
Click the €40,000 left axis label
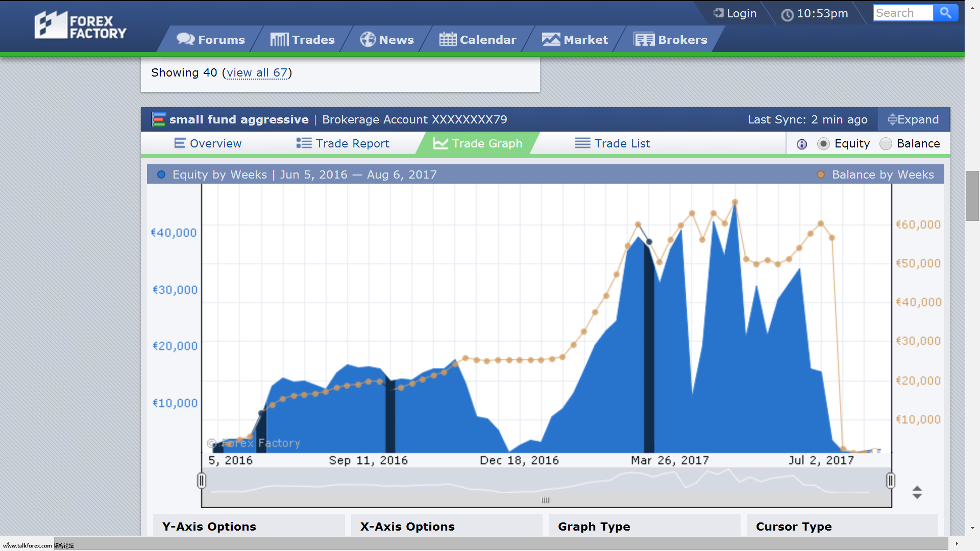pyautogui.click(x=174, y=233)
